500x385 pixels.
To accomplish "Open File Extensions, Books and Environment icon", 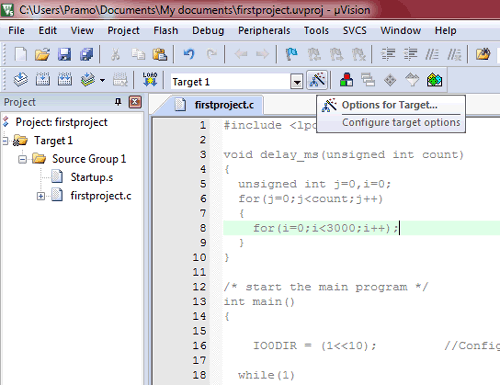I will pos(346,80).
